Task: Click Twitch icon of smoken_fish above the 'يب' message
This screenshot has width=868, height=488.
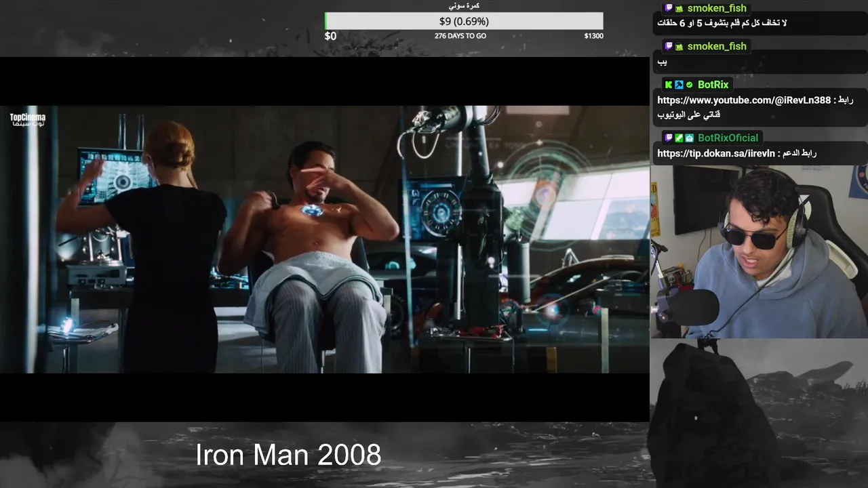Action: click(x=668, y=46)
